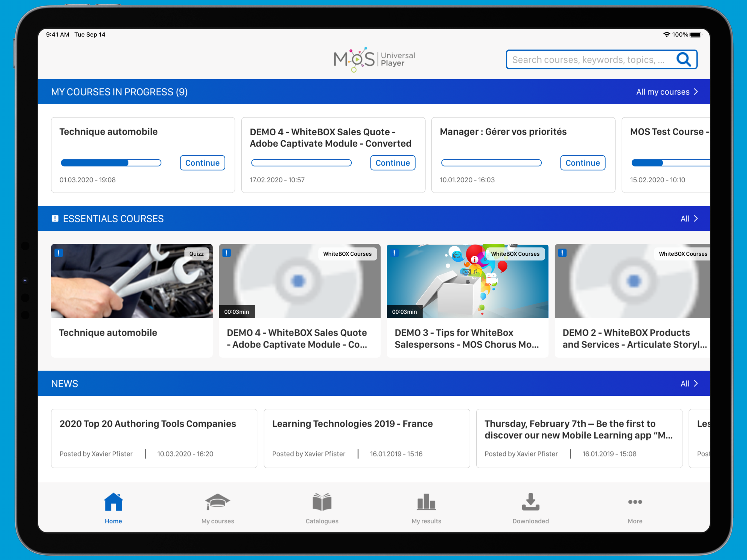Viewport: 747px width, 560px height.
Task: Click the MOS Universal Player logo
Action: click(374, 59)
